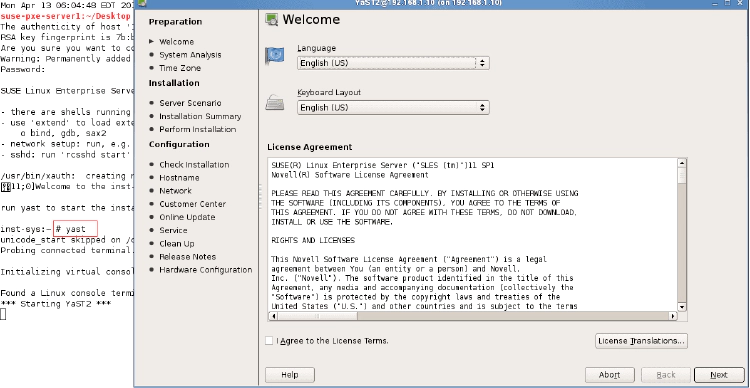
Task: Minimize the YaST2 window
Action: [716, 2]
